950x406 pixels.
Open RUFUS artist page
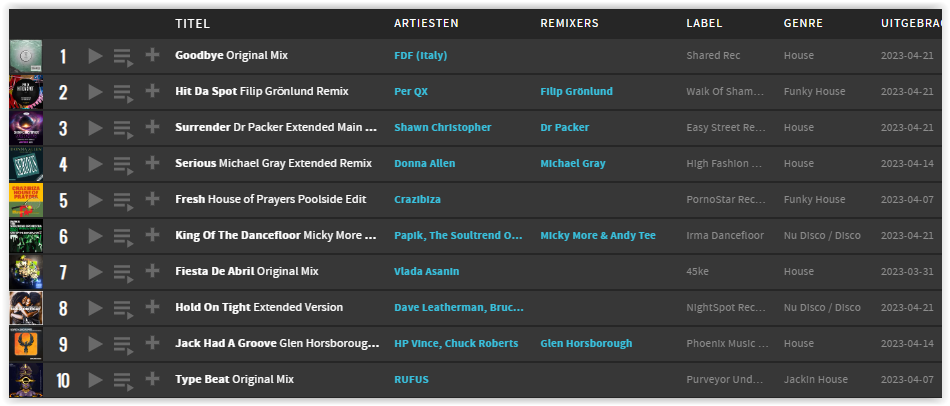coord(411,380)
